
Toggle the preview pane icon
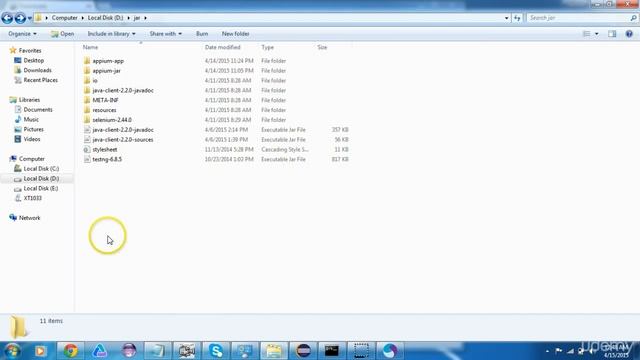(612, 34)
